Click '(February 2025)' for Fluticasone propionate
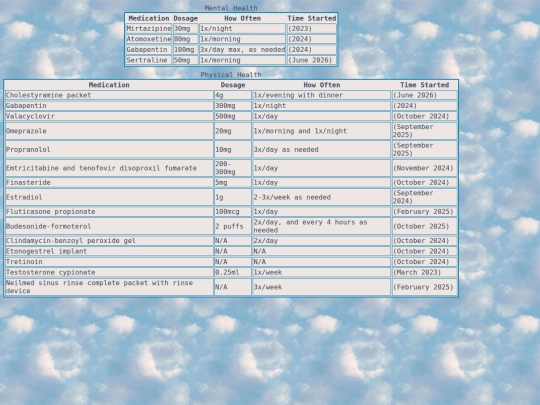This screenshot has height=405, width=540. tap(425, 211)
